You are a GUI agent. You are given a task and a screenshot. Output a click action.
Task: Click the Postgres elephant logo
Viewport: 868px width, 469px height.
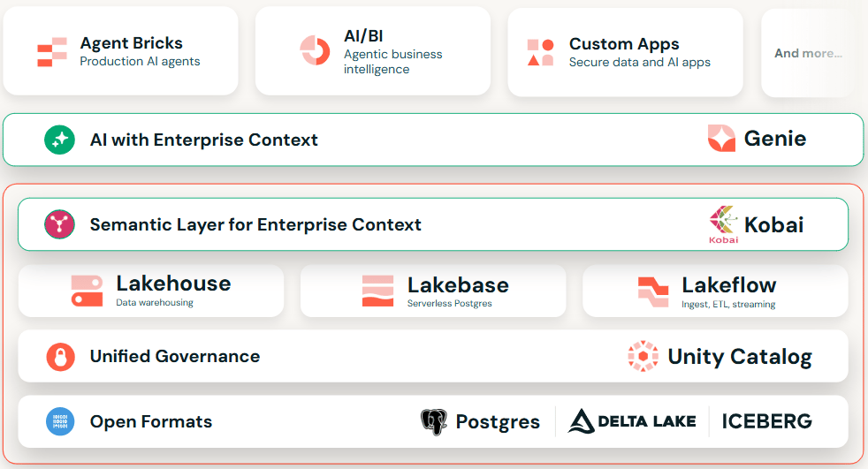434,422
